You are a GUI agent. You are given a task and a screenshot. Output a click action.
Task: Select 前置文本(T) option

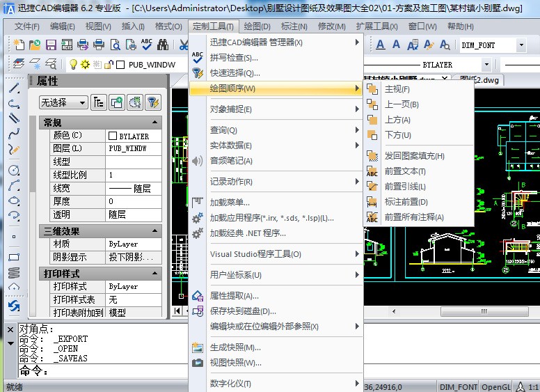(419, 171)
